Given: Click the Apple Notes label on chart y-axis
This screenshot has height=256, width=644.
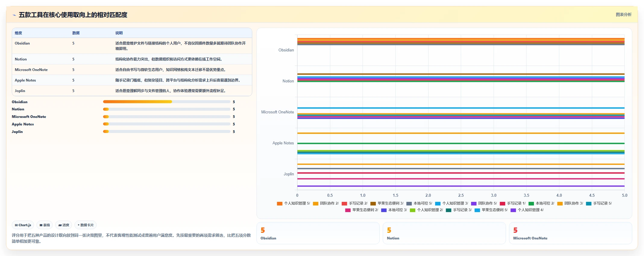Looking at the screenshot, I should click(x=283, y=143).
